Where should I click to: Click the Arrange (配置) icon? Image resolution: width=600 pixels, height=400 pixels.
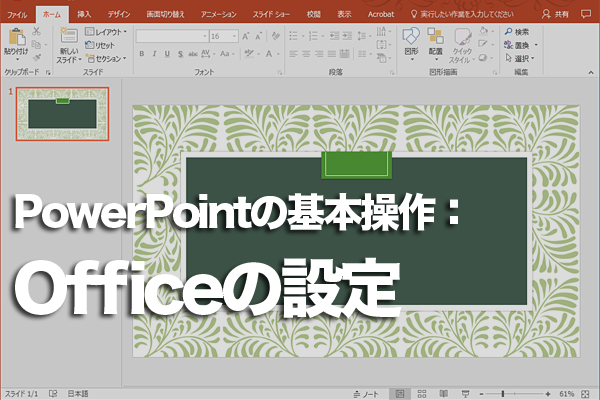[435, 36]
